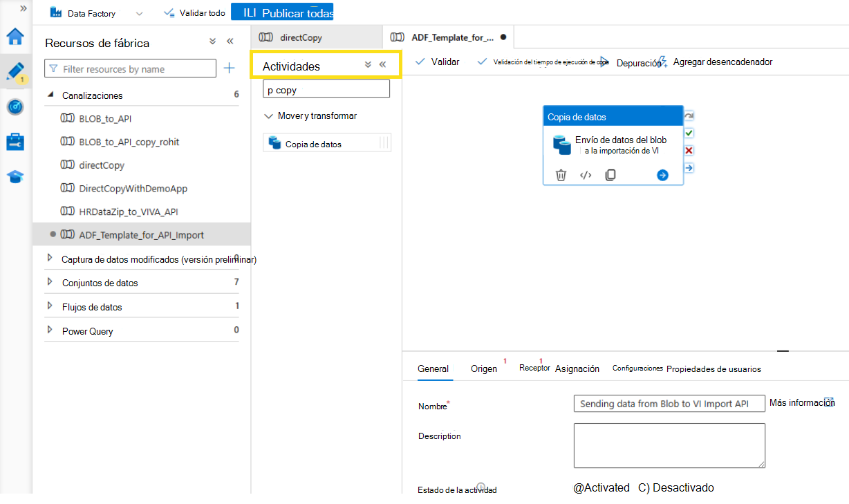This screenshot has height=504, width=849.
Task: Open the Asignación tab
Action: tap(577, 368)
